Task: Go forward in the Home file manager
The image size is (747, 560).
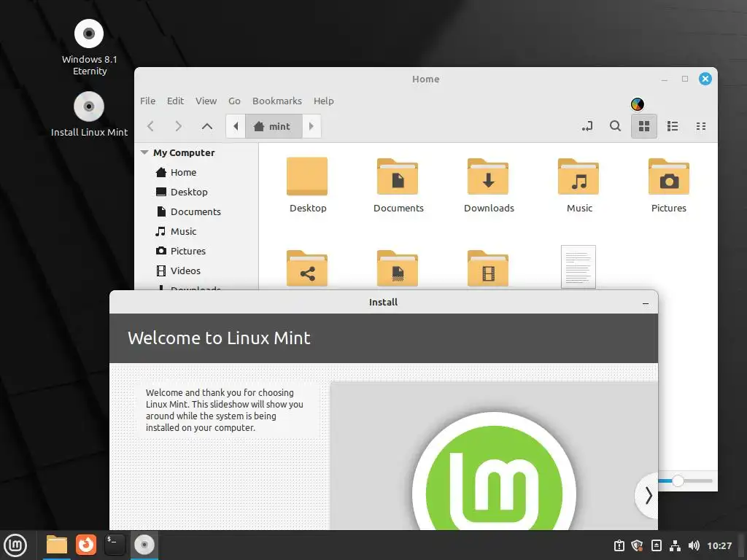Action: click(x=178, y=126)
